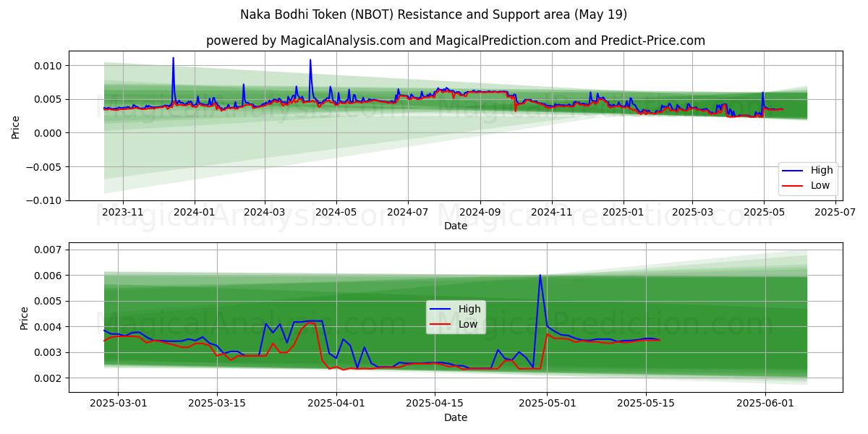This screenshot has width=868, height=434.
Task: Click 'High' in the bottom chart legend
Action: (469, 309)
